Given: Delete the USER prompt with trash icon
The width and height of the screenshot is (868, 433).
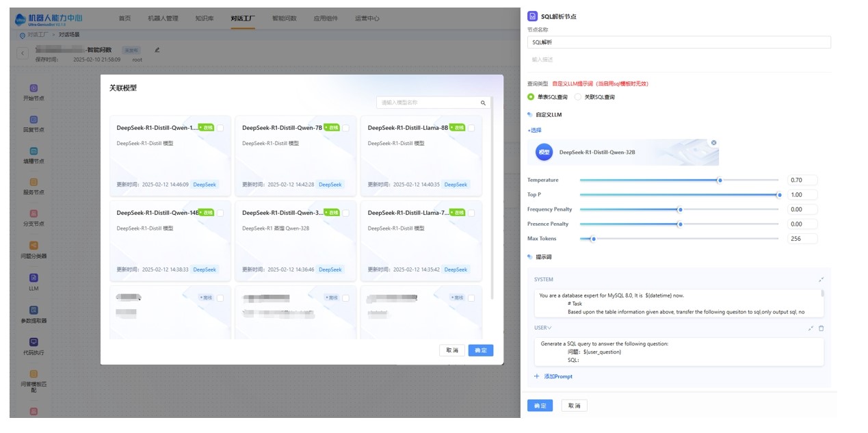Looking at the screenshot, I should 821,328.
